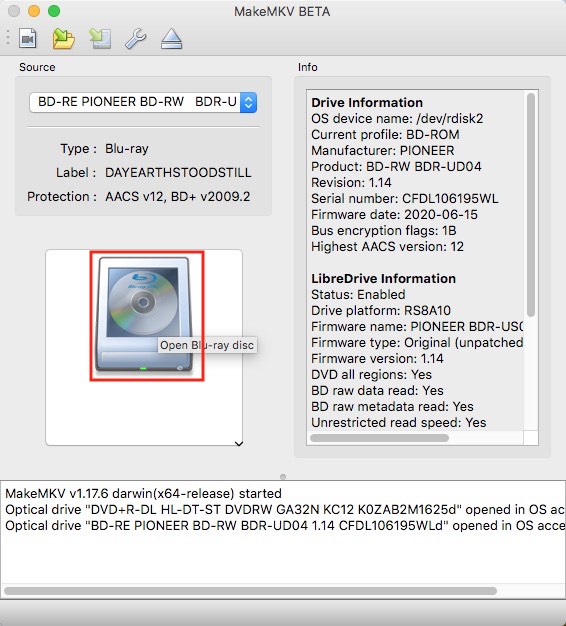Click DVD all regions: Yes line

pyautogui.click(x=371, y=374)
